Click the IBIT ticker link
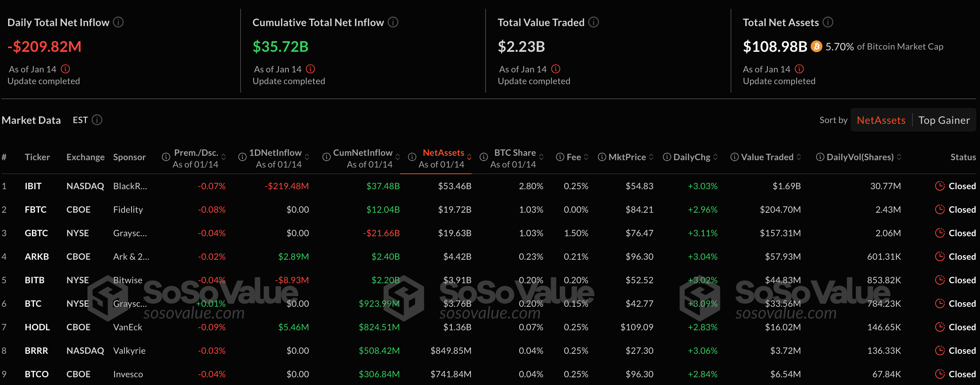 [x=33, y=186]
